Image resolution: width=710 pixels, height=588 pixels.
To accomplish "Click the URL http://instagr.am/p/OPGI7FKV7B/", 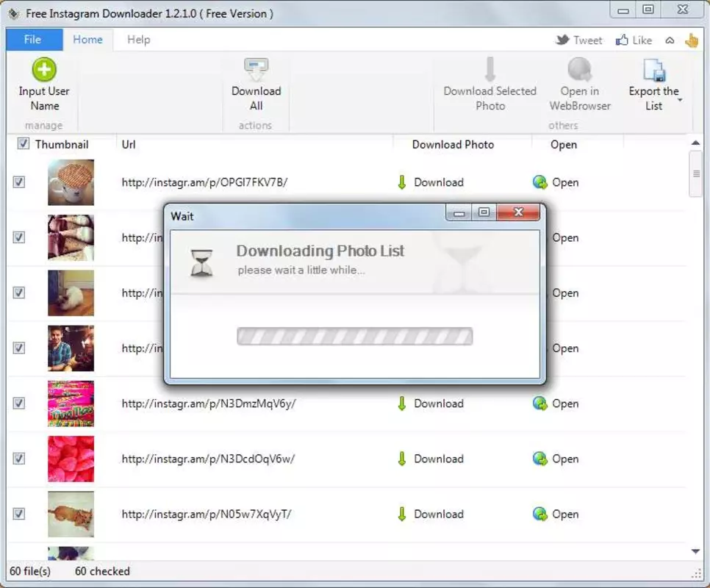I will 204,182.
